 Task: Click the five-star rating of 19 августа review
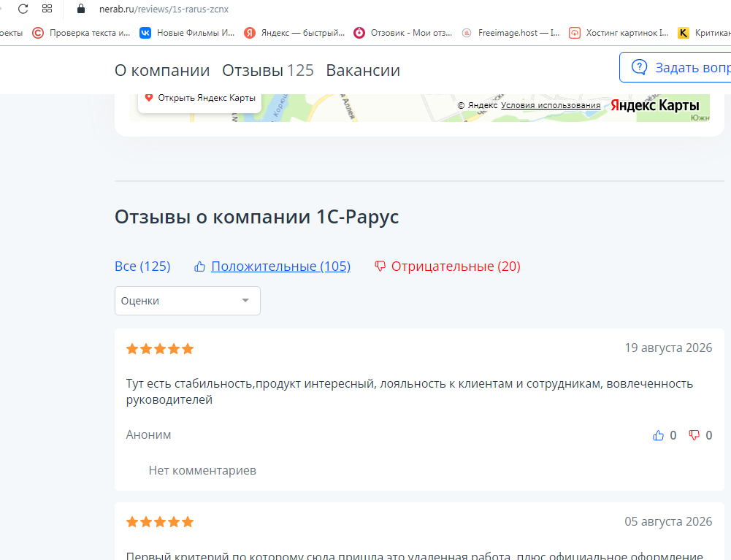[x=160, y=349]
